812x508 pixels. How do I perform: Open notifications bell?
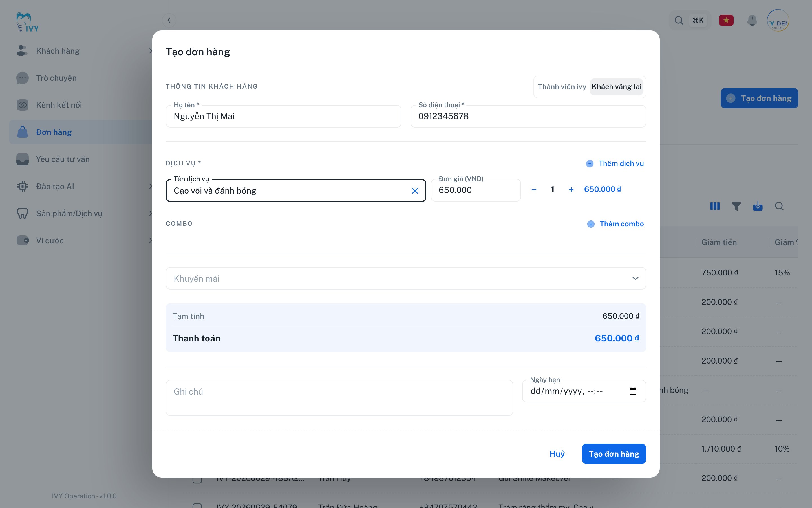pos(752,21)
